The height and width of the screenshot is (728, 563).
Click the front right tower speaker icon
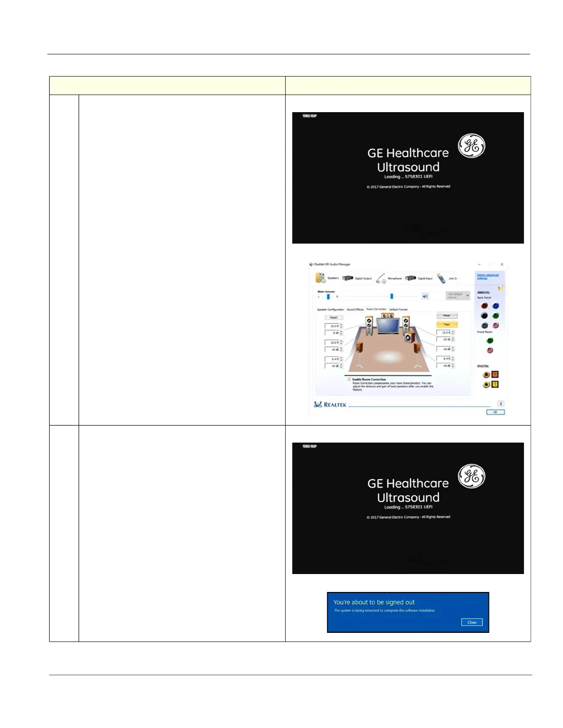coord(406,326)
